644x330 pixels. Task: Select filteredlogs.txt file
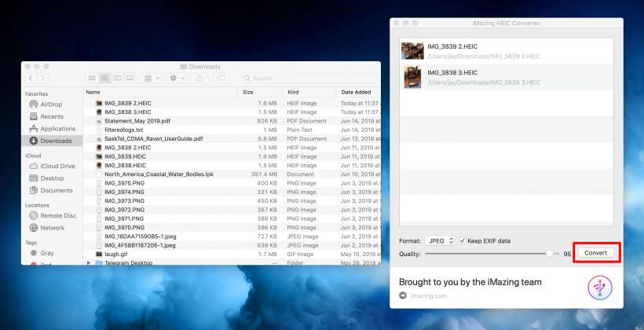coord(232,130)
